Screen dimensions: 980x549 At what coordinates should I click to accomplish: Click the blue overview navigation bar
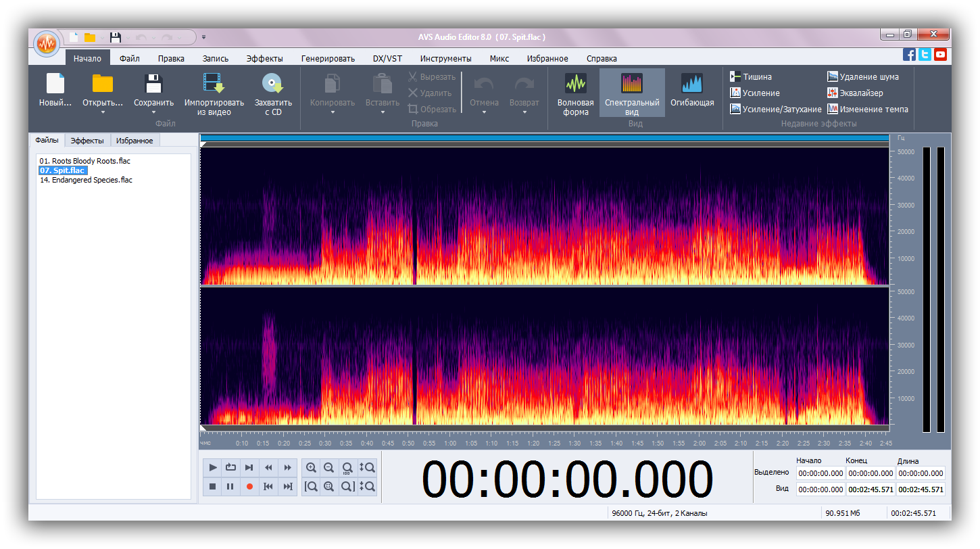tap(545, 138)
